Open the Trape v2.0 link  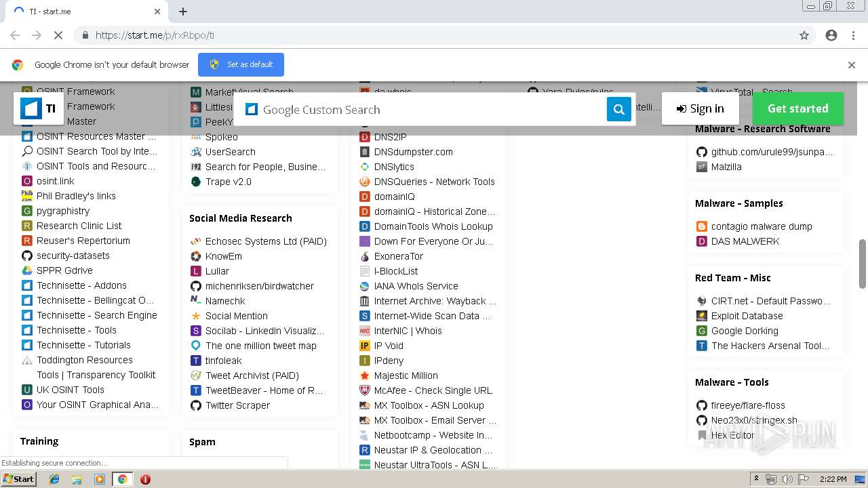tap(229, 182)
